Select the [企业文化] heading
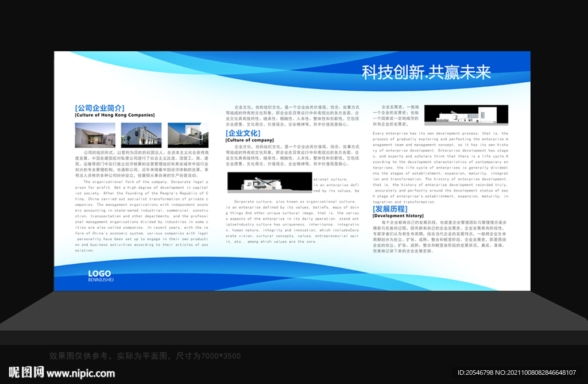Screen dimensions: 588x384 [x=243, y=133]
